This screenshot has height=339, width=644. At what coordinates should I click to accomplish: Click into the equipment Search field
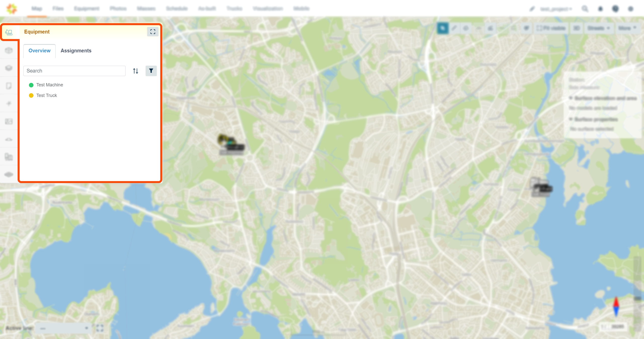[74, 71]
